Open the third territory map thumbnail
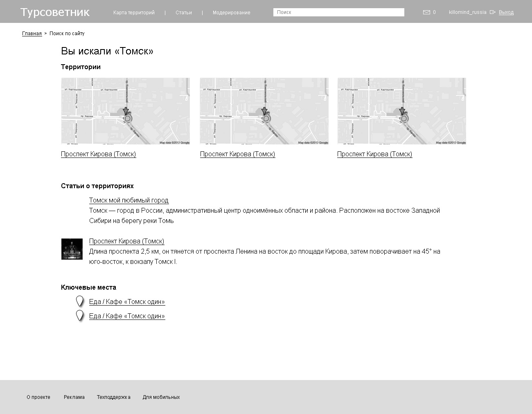Image resolution: width=532 pixels, height=414 pixels. 401,111
